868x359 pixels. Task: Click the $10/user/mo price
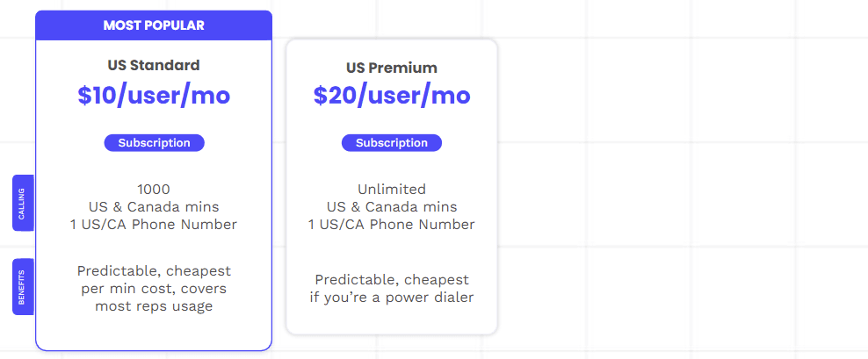click(x=154, y=96)
